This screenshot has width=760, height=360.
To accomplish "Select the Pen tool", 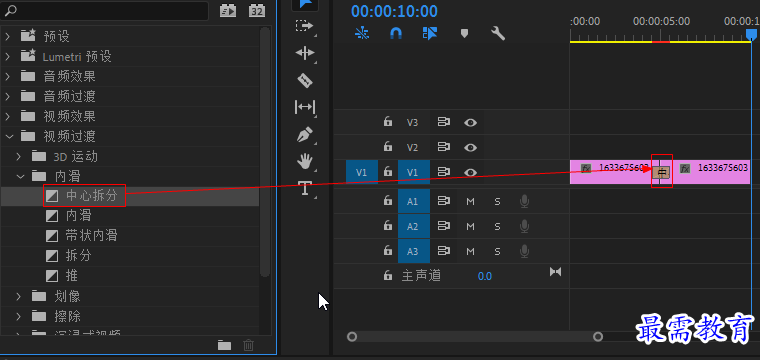I will tap(305, 134).
